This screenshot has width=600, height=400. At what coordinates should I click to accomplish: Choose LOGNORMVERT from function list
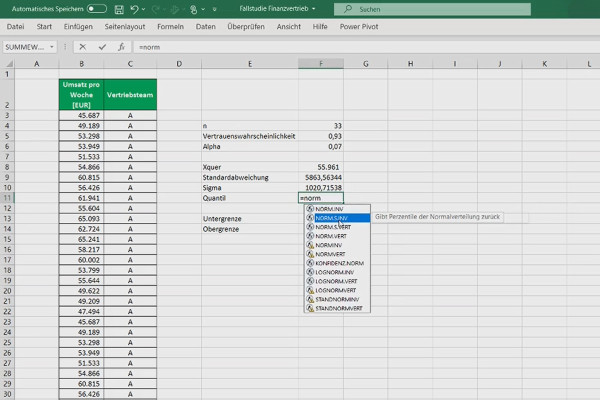pos(337,290)
